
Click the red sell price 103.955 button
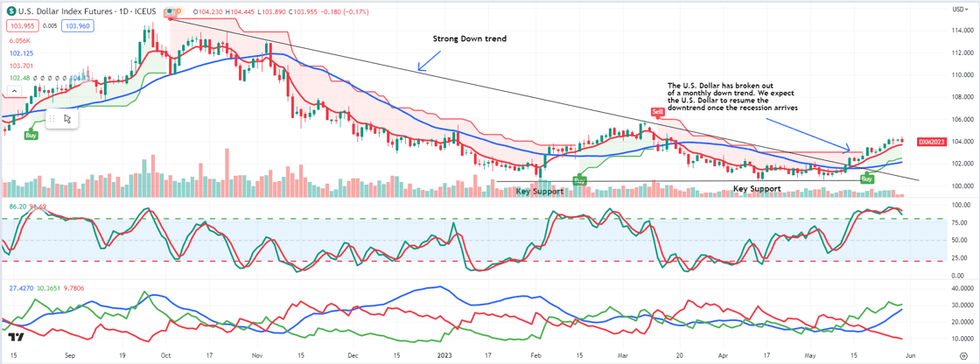tap(22, 26)
